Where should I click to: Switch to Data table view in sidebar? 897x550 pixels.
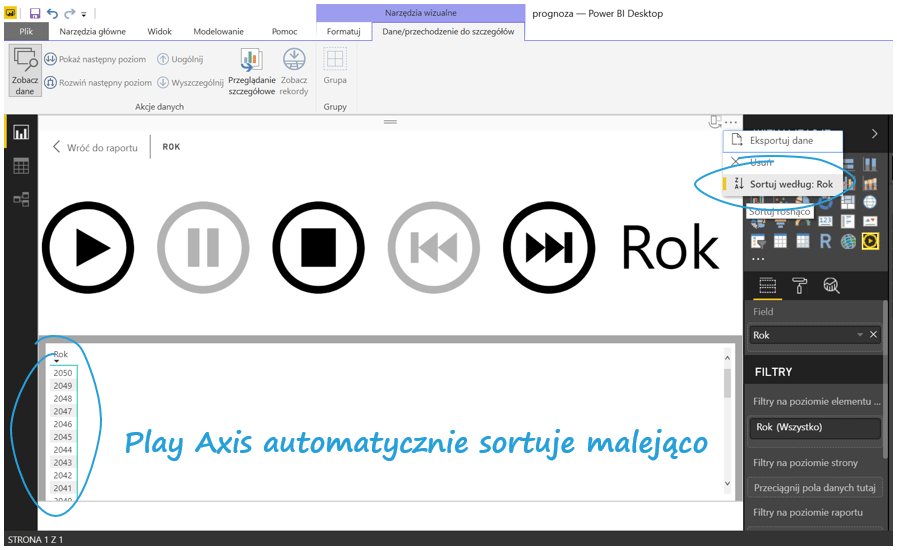tap(20, 166)
